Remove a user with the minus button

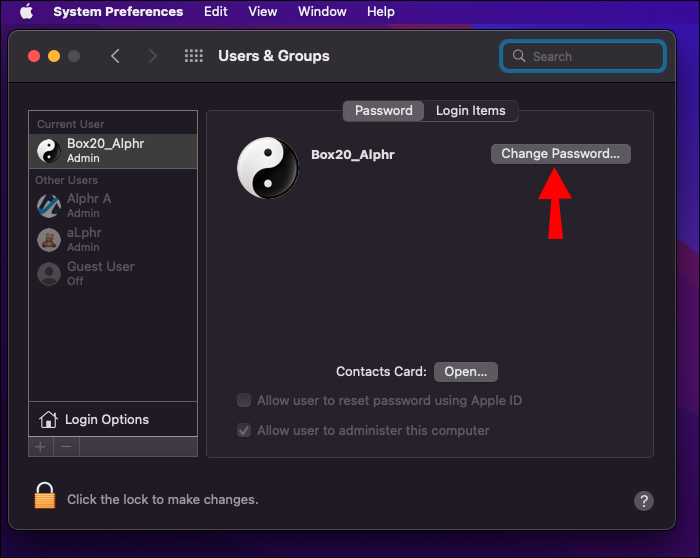coord(67,447)
